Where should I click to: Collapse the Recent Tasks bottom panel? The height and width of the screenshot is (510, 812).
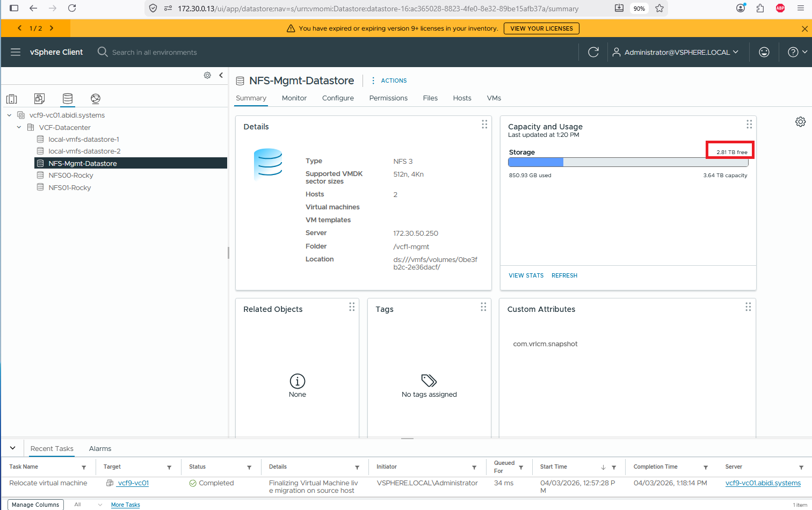click(x=13, y=448)
